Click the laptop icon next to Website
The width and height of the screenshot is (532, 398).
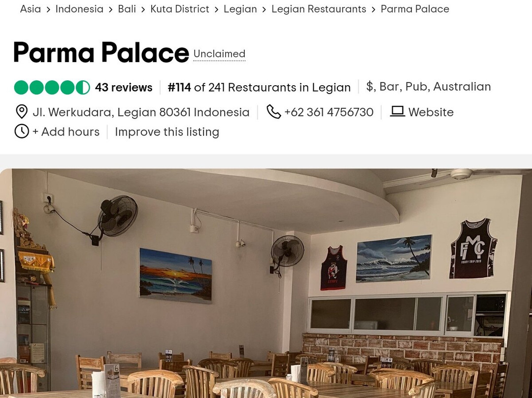point(398,111)
